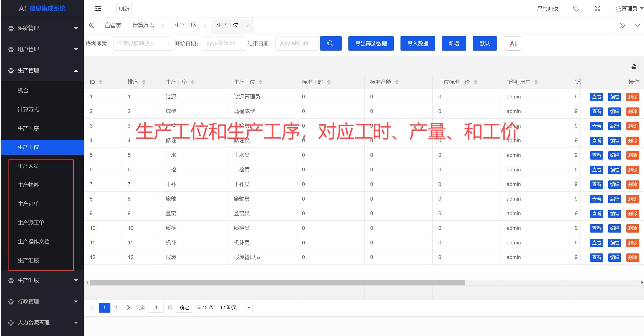Viewport: 644px width, 336px height.
Task: Click the 导出筛选数据 button
Action: click(x=371, y=43)
